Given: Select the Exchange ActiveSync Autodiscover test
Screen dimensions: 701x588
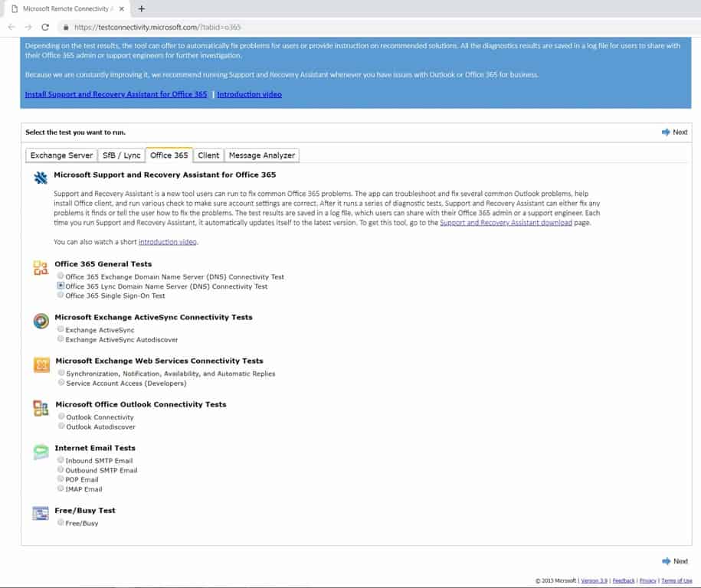Looking at the screenshot, I should (61, 338).
